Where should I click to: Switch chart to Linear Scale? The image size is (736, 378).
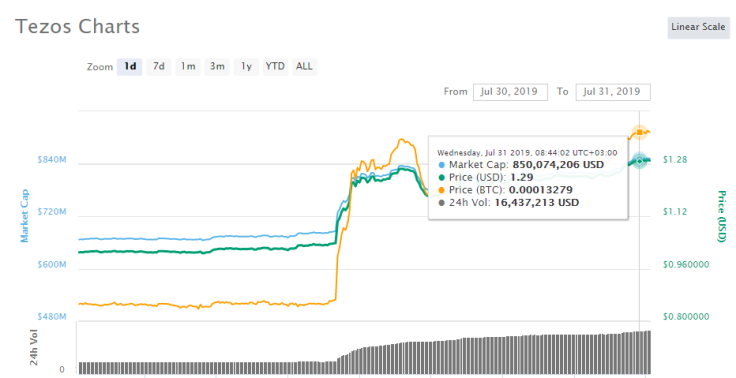pos(698,27)
